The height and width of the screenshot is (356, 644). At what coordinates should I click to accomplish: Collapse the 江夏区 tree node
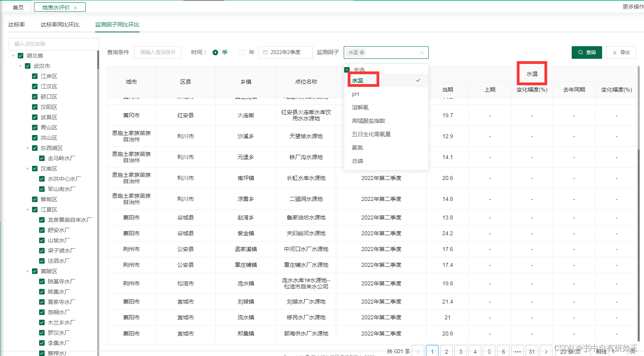pos(28,210)
